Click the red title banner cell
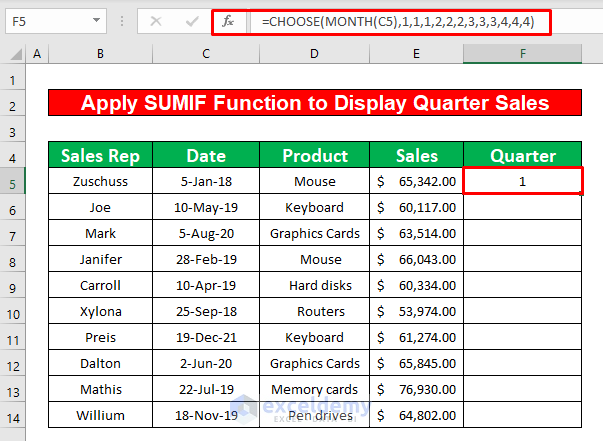603x441 pixels. tap(315, 102)
